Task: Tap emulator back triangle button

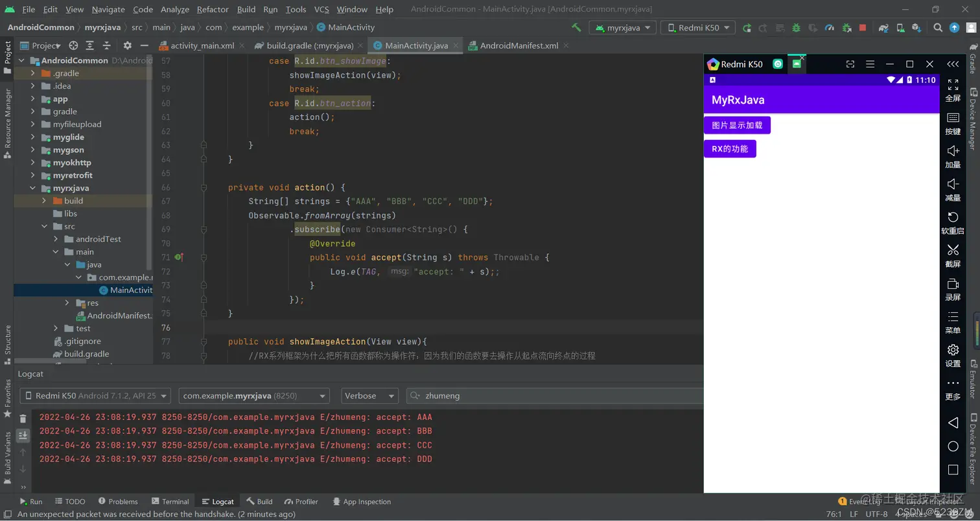Action: (953, 423)
